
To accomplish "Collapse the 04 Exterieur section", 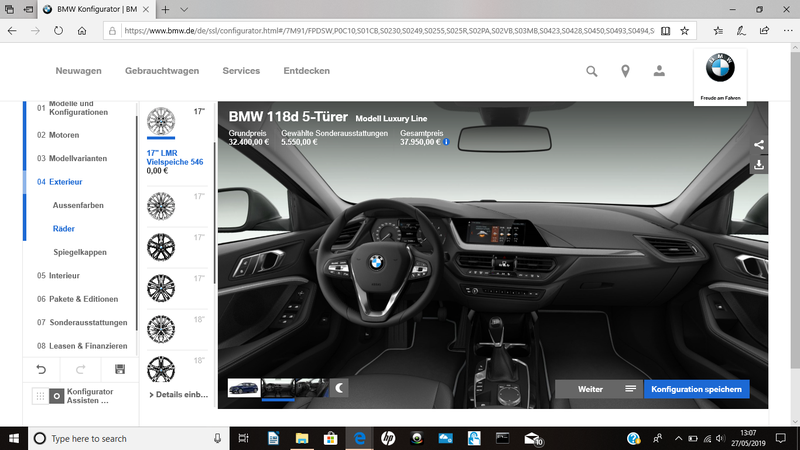I will point(60,182).
